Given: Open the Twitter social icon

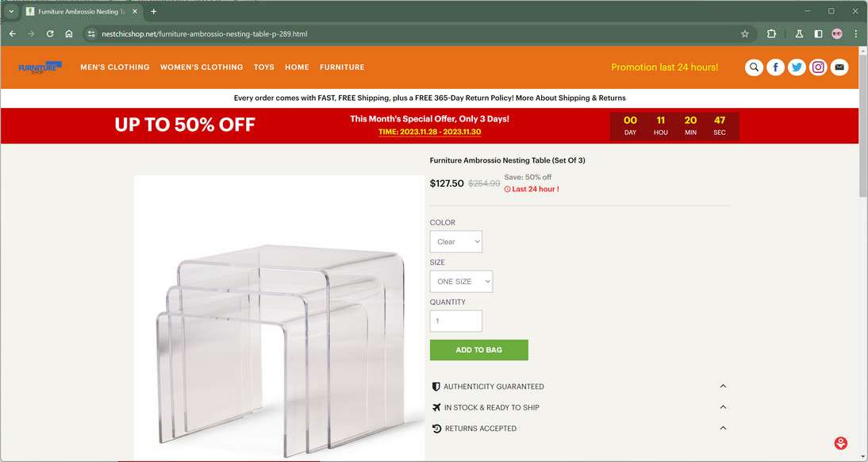Looking at the screenshot, I should tap(797, 67).
